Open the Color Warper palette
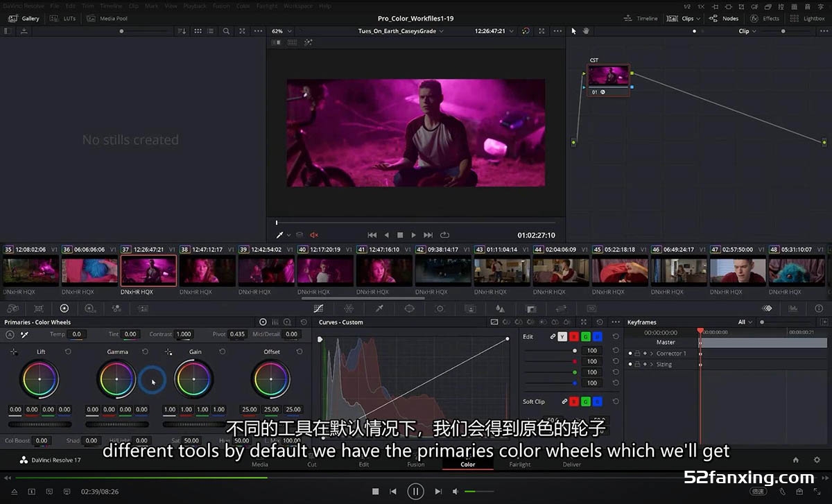This screenshot has width=832, height=504. coord(349,309)
